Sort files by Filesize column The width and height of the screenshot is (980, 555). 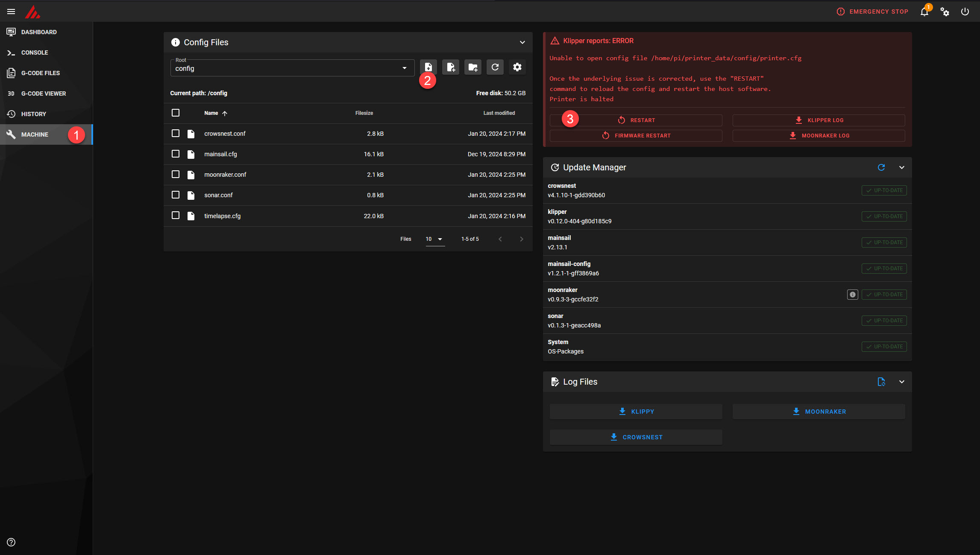[x=364, y=113]
